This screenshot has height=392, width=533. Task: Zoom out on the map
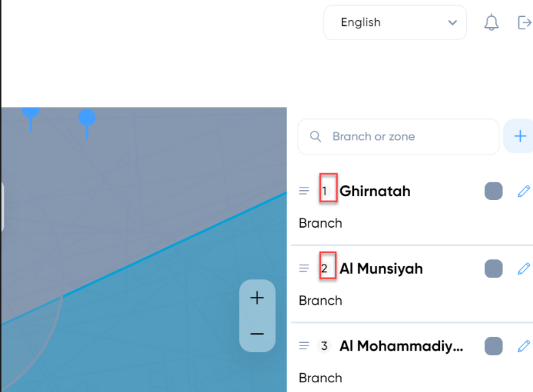click(257, 334)
